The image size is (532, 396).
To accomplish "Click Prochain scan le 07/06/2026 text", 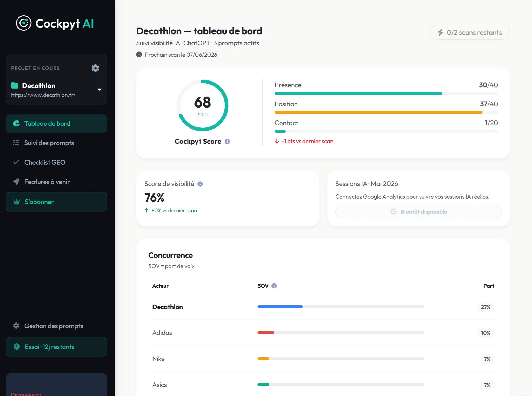I will tap(181, 55).
